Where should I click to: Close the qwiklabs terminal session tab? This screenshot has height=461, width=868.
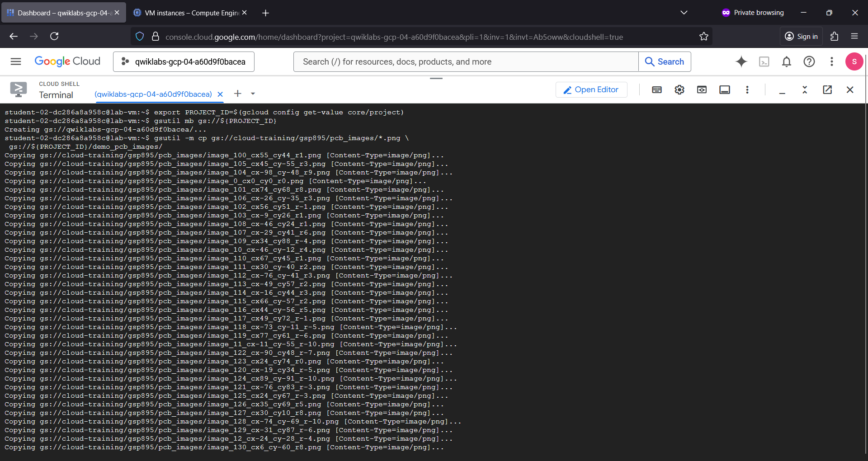[220, 94]
